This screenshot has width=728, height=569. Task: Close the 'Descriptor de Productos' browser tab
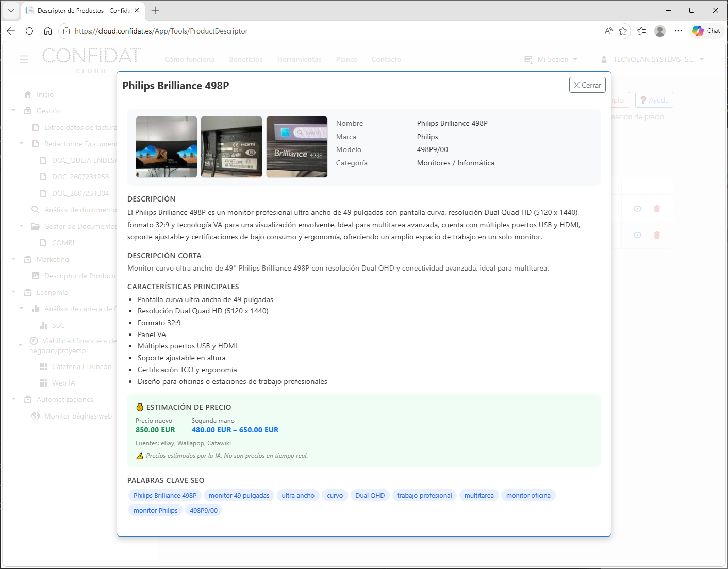pyautogui.click(x=137, y=10)
